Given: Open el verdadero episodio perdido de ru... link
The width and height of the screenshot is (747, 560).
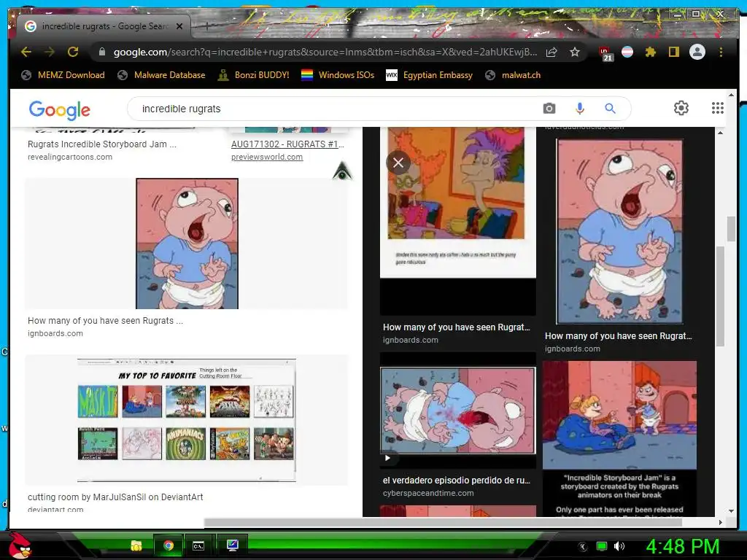Looking at the screenshot, I should pos(457,480).
